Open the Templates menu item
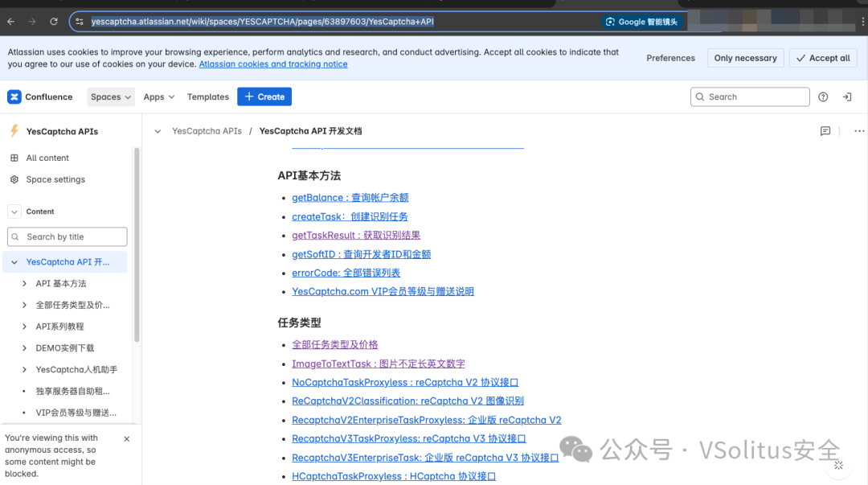Image resolution: width=868 pixels, height=485 pixels. 207,97
